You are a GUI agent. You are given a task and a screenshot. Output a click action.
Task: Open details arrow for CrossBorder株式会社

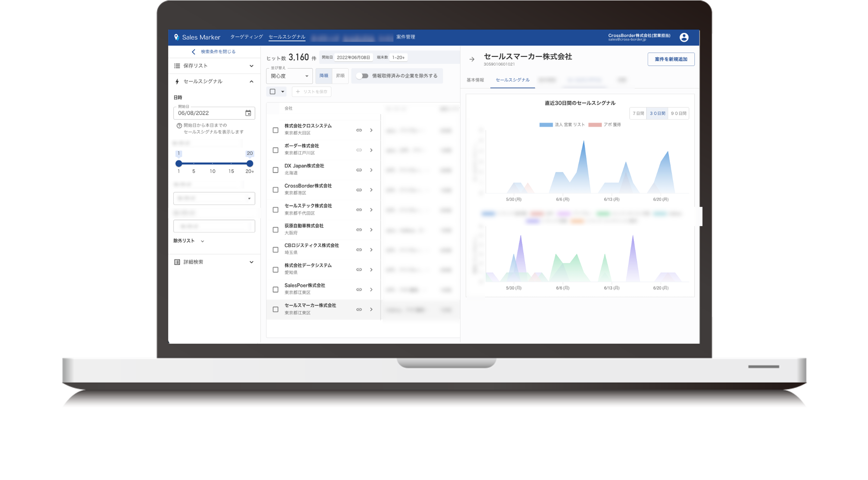click(371, 190)
